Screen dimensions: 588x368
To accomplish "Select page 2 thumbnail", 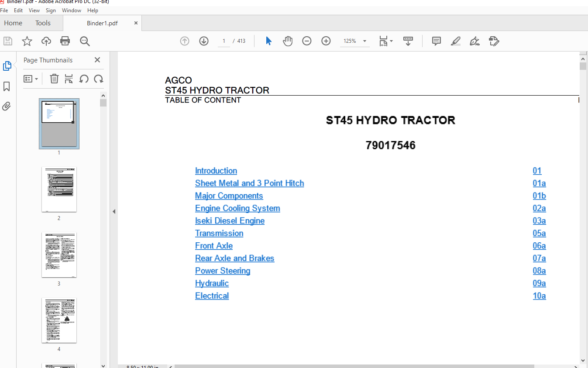I will coord(59,189).
